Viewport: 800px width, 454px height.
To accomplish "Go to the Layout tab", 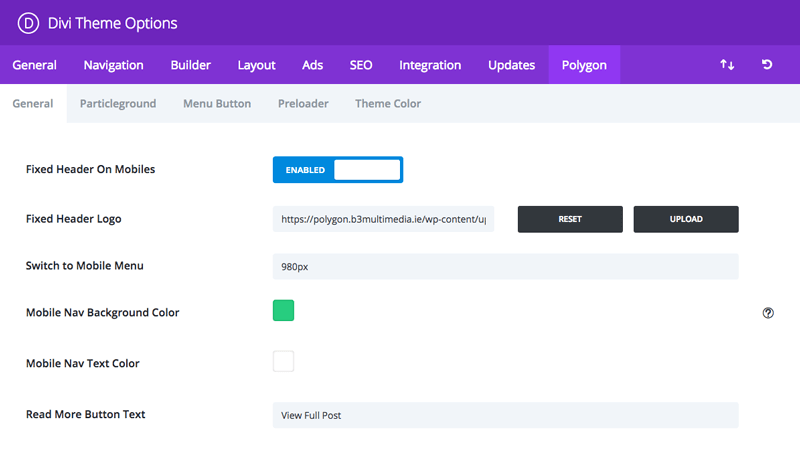I will (256, 65).
